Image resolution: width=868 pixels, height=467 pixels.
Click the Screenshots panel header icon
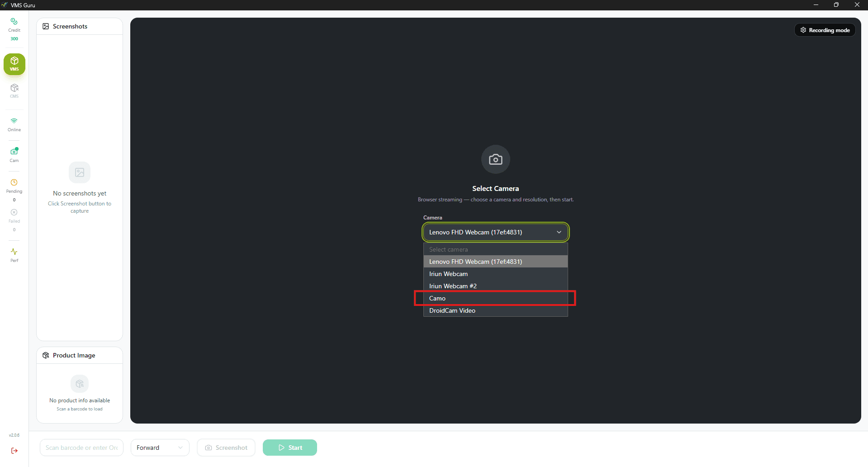pos(46,26)
